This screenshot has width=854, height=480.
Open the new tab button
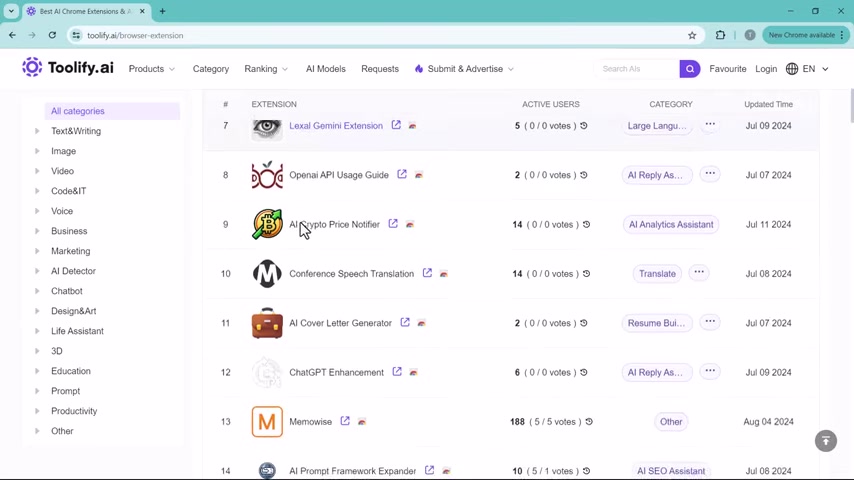pos(162,11)
